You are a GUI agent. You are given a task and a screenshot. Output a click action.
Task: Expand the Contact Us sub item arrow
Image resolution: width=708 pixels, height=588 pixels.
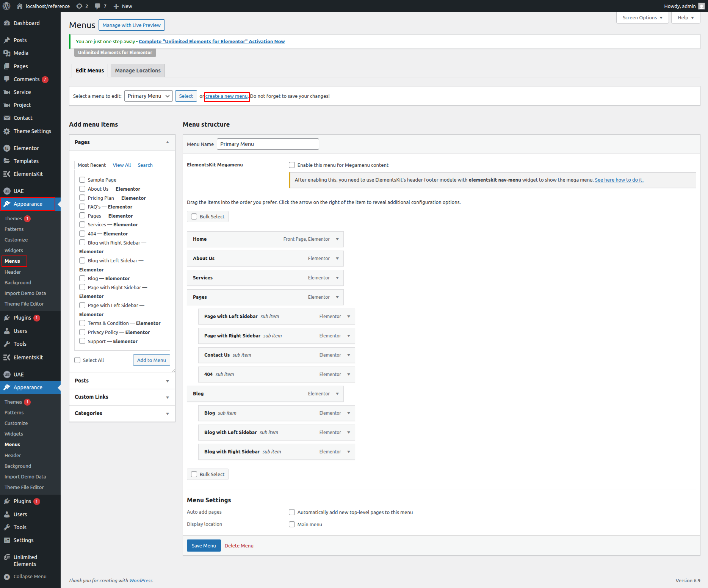(349, 355)
